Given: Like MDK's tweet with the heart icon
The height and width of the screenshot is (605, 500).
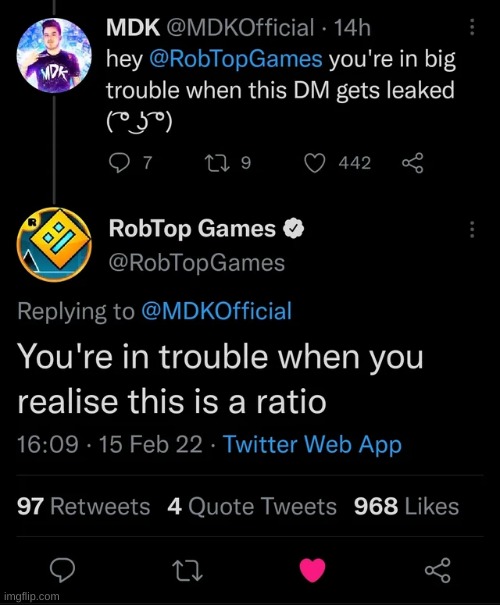Looking at the screenshot, I should [315, 163].
